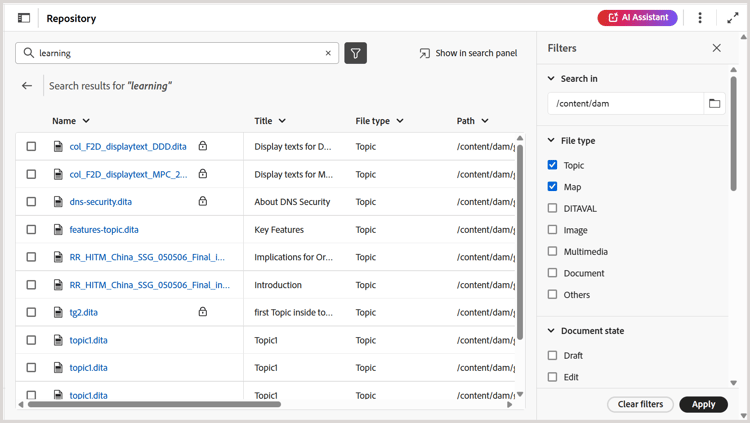Click the expand fullscreen icon
Image resolution: width=750 pixels, height=423 pixels.
tap(732, 18)
